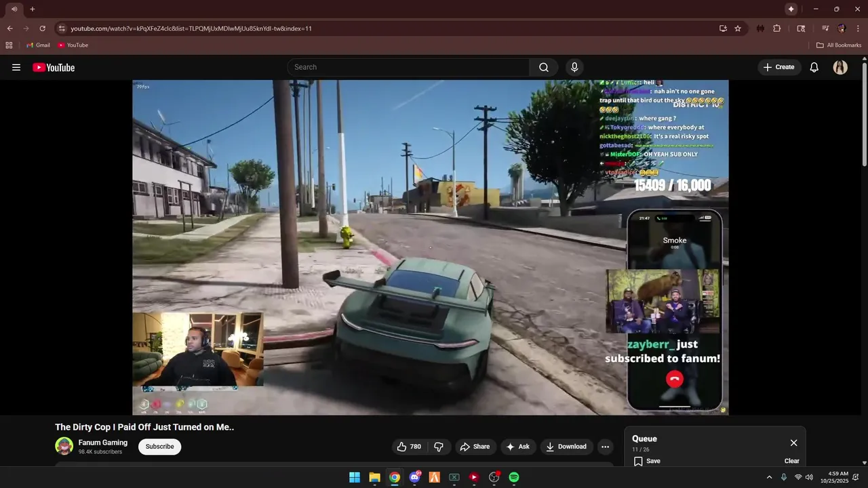Open Discord from the taskbar
This screenshot has height=488, width=868.
pyautogui.click(x=414, y=477)
